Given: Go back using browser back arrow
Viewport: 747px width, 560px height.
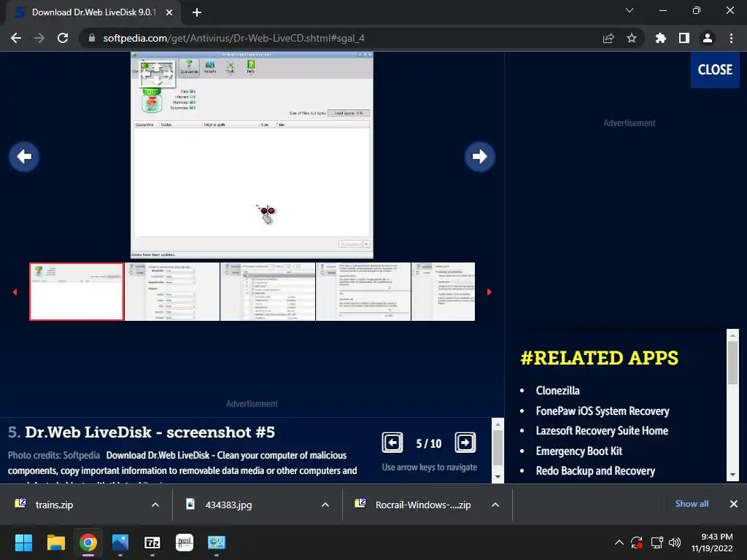Looking at the screenshot, I should point(16,38).
